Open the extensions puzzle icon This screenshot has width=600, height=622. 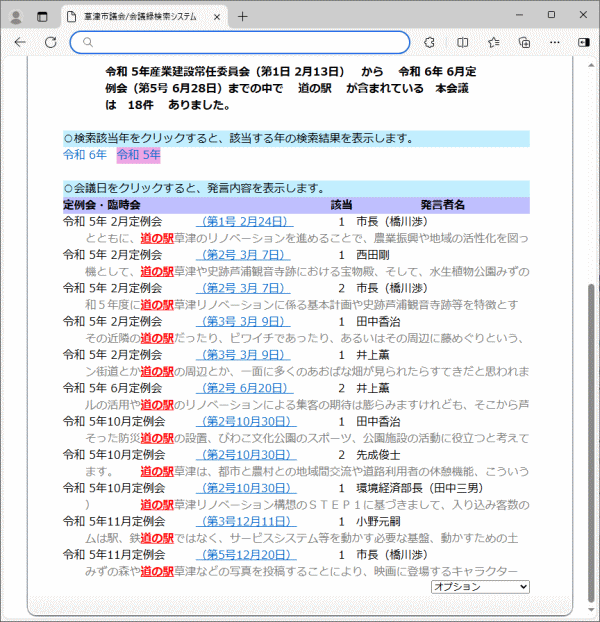point(429,42)
